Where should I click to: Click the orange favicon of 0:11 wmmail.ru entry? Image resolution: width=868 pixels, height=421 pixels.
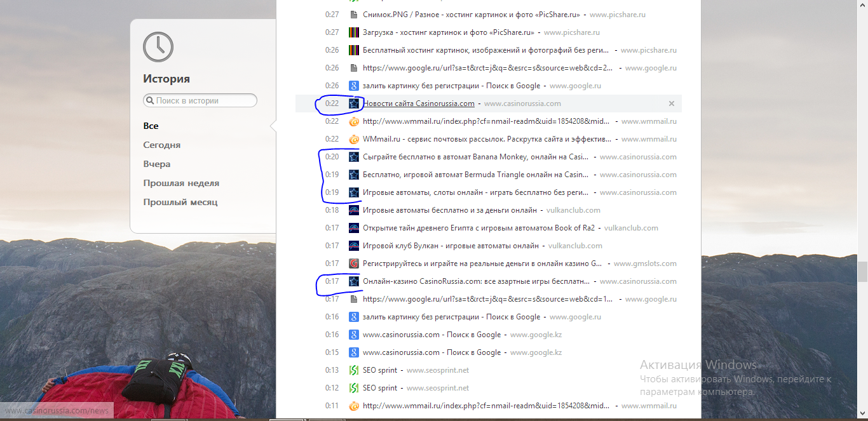(354, 406)
